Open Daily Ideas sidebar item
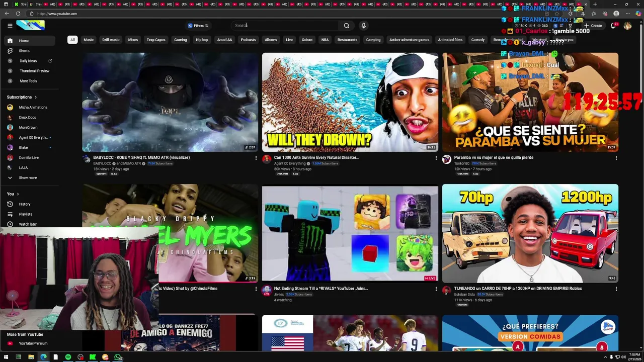This screenshot has height=362, width=644. click(x=29, y=61)
